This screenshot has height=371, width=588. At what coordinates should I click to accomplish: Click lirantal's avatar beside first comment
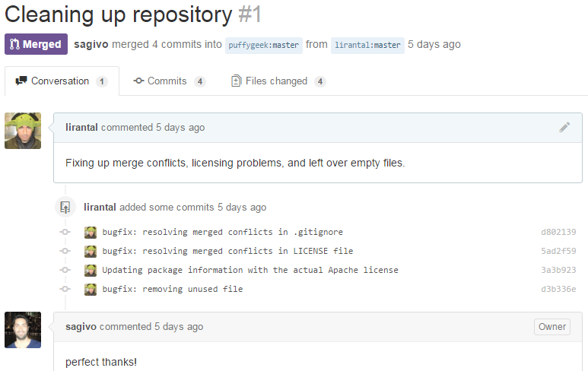point(23,131)
